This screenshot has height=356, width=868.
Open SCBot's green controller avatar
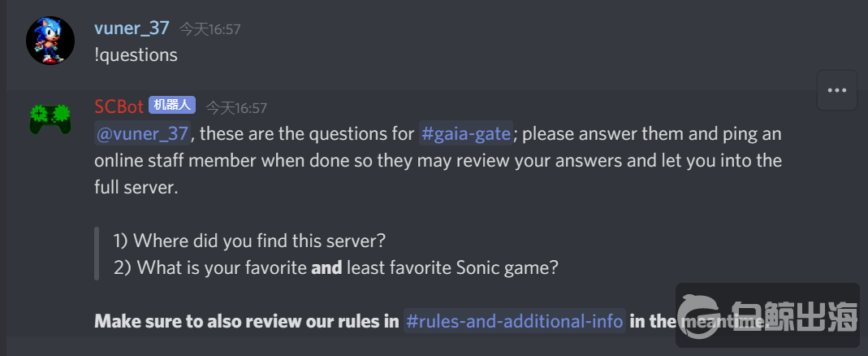pos(50,119)
